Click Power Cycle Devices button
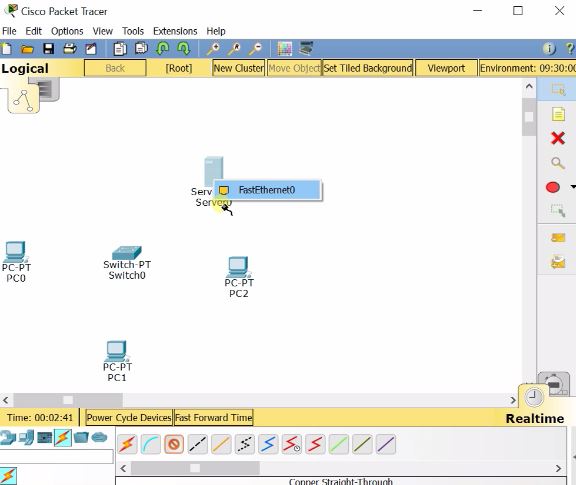Image resolution: width=576 pixels, height=485 pixels. pyautogui.click(x=129, y=418)
